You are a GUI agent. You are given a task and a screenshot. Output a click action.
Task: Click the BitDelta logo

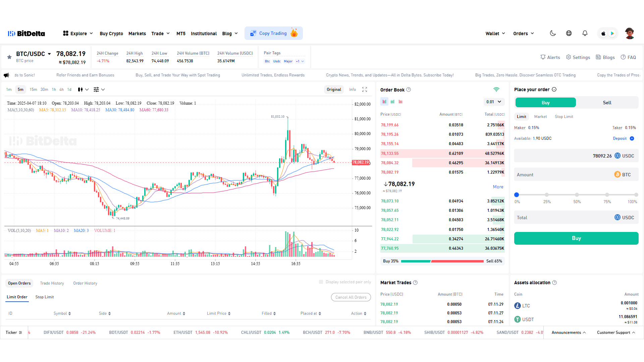click(x=26, y=34)
